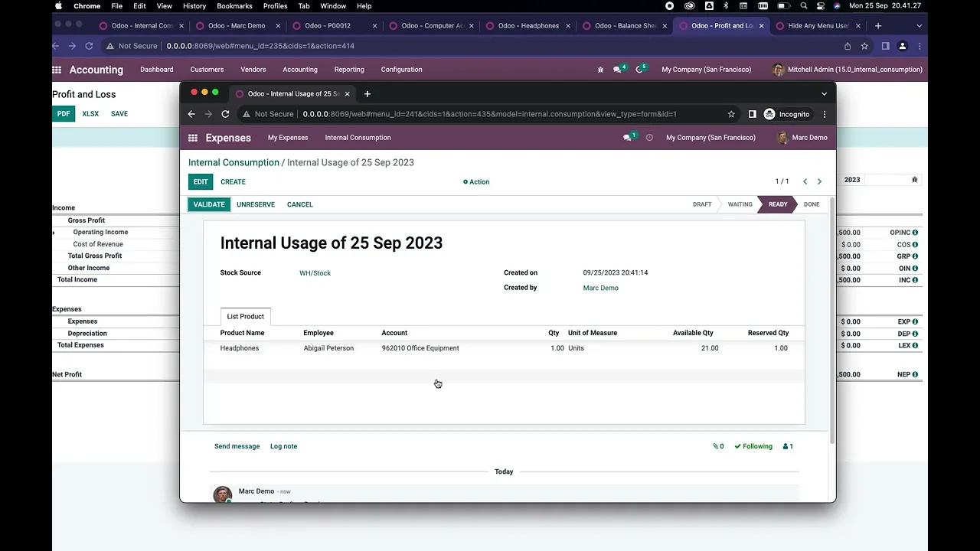Click the Headphones product row cell
The height and width of the screenshot is (551, 980).
240,348
